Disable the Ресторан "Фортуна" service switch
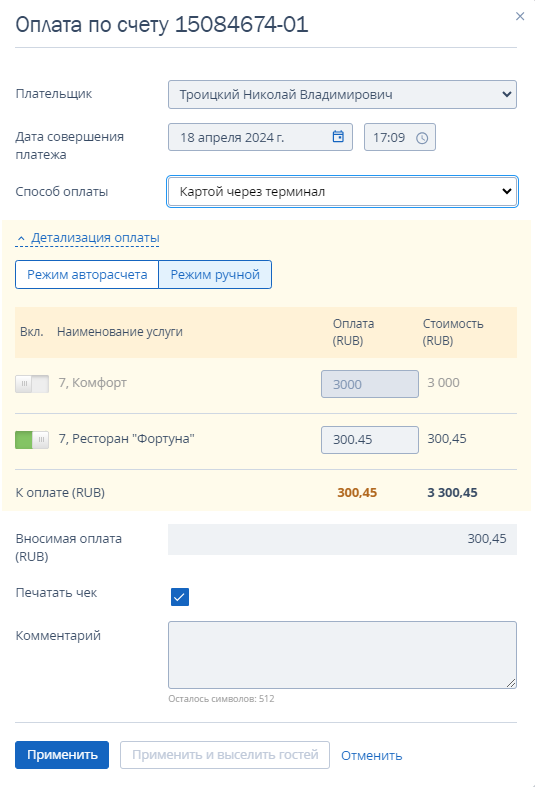 [x=32, y=440]
